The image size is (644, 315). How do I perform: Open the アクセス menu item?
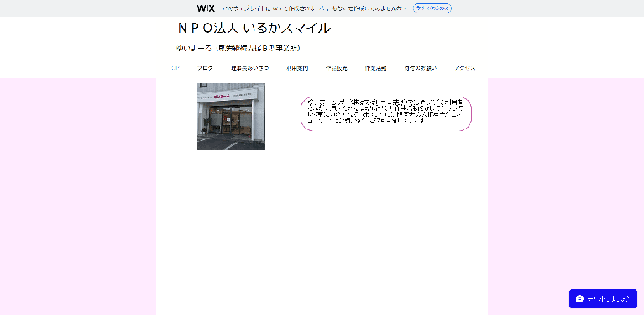[465, 68]
